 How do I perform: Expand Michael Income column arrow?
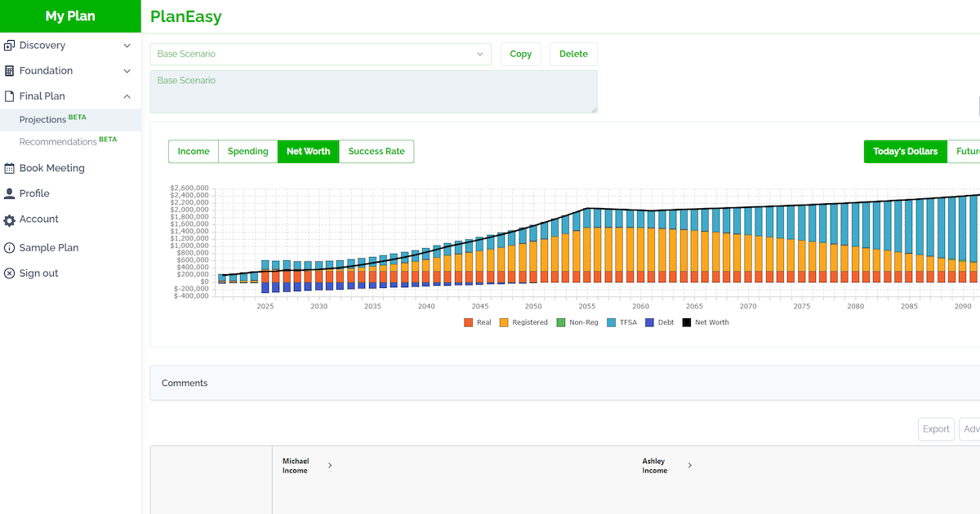(330, 465)
